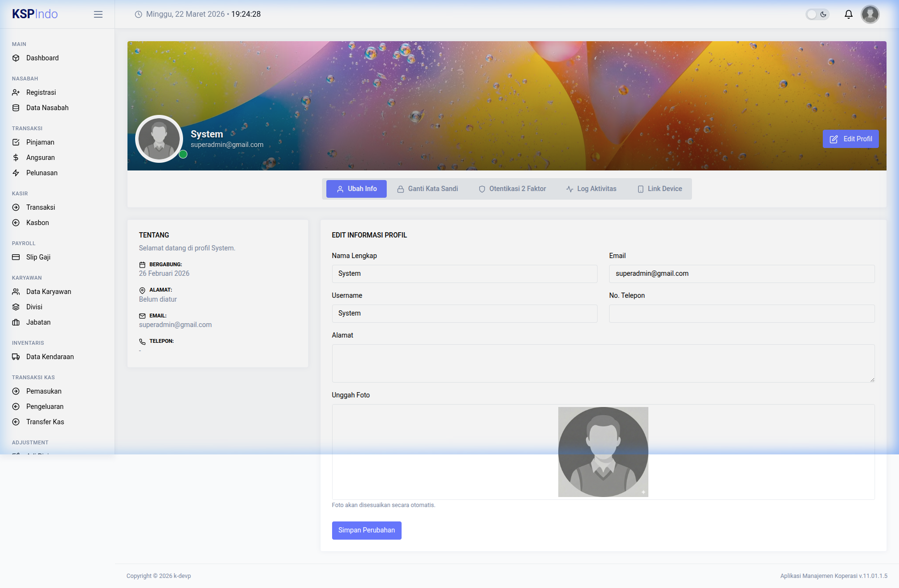
Task: Switch to the Ganti Kata Sandi tab
Action: (427, 189)
